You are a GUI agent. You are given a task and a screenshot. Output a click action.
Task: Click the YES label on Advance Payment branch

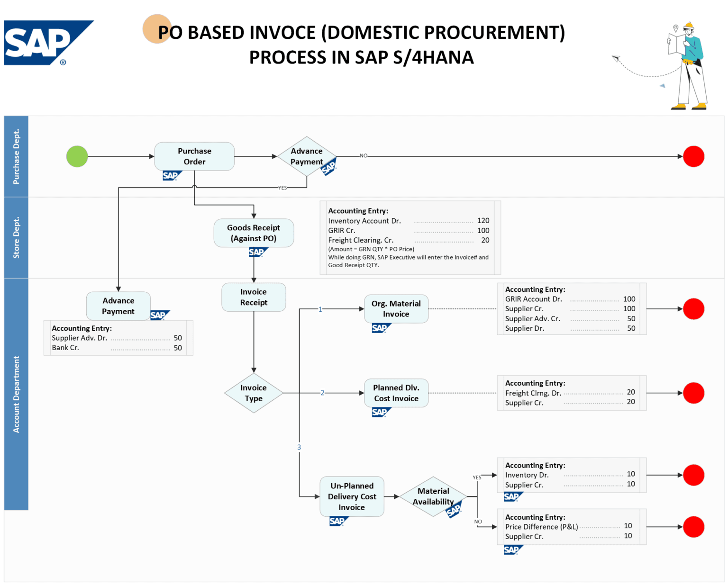coord(282,188)
